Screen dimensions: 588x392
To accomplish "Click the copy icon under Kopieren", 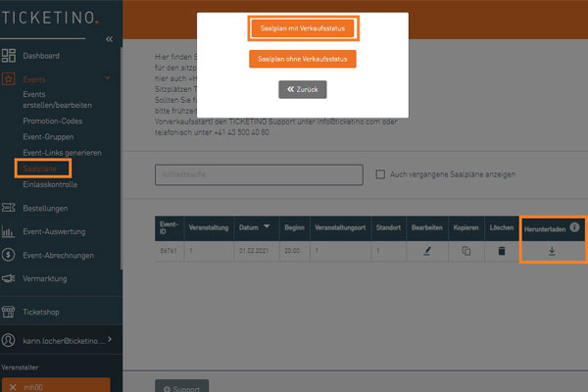I will tap(466, 251).
